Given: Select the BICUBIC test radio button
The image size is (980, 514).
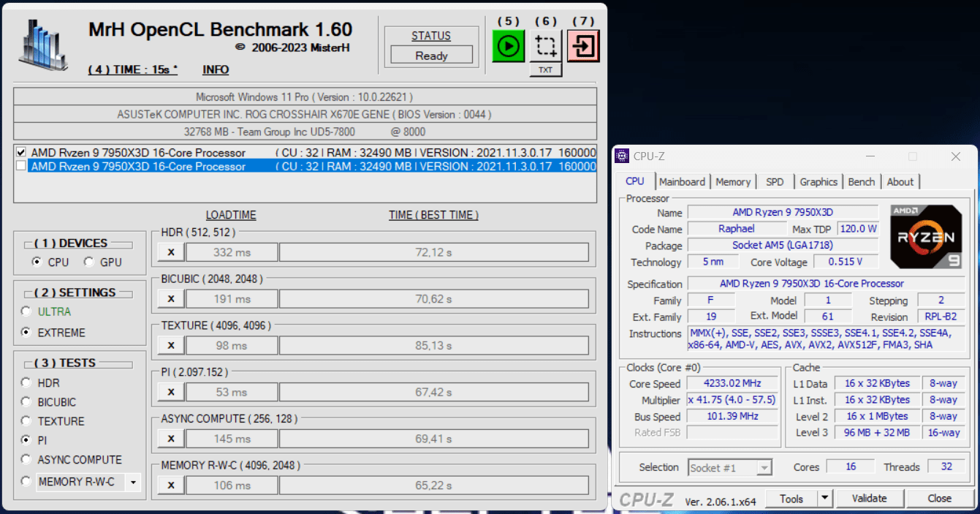Looking at the screenshot, I should pos(26,401).
